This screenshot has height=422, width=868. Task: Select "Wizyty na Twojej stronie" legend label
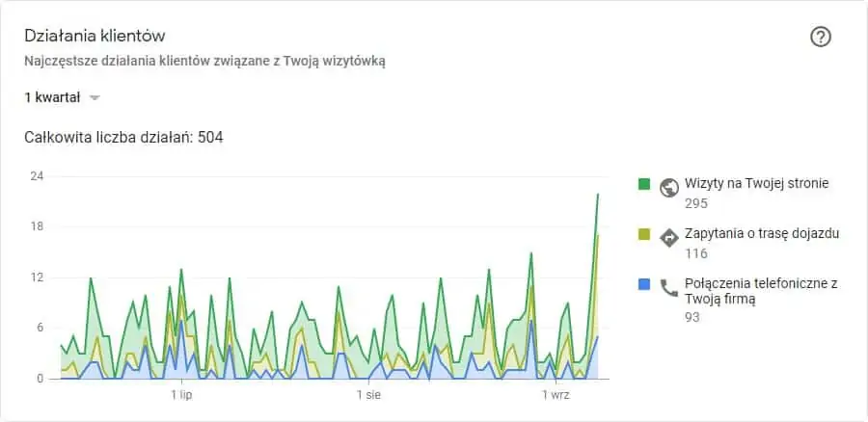(756, 183)
